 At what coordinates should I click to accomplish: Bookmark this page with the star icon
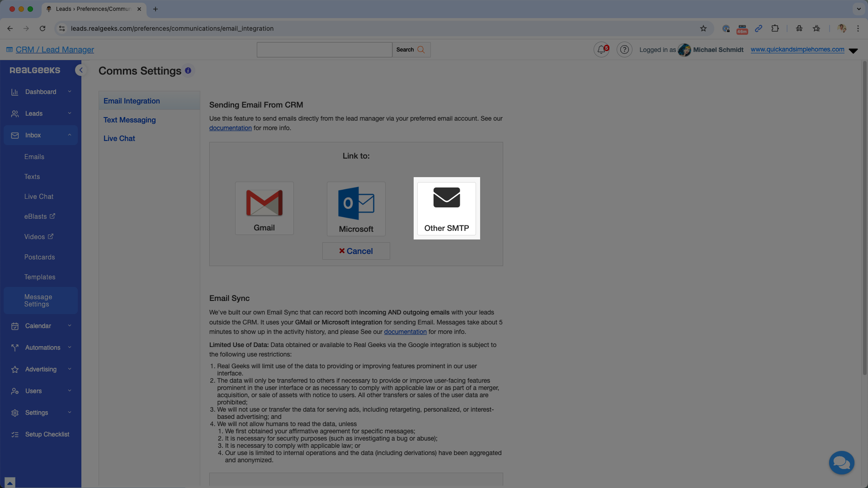click(x=703, y=28)
